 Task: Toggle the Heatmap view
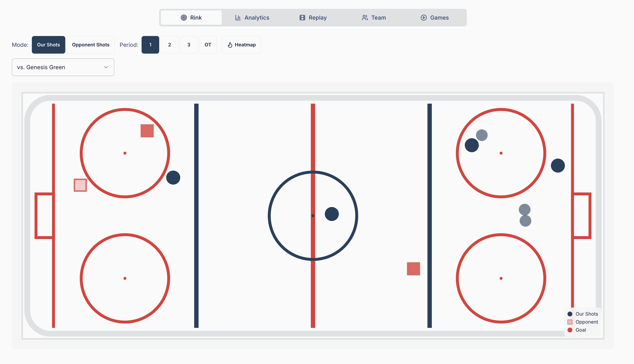point(241,45)
